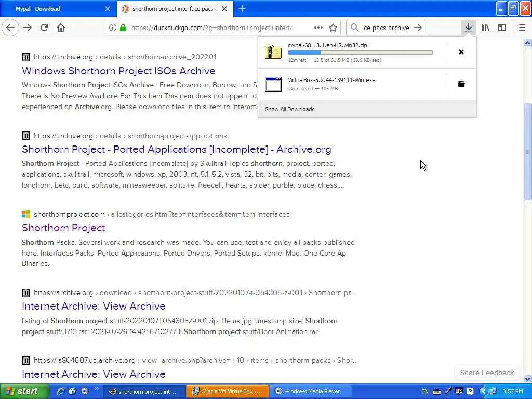Click Show All Downloads
This screenshot has height=399, width=532.
(290, 109)
